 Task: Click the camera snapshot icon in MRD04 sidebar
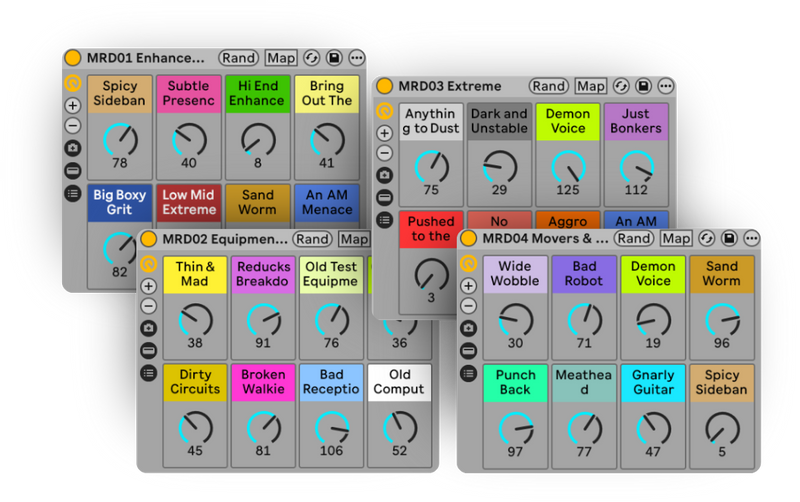[x=468, y=328]
